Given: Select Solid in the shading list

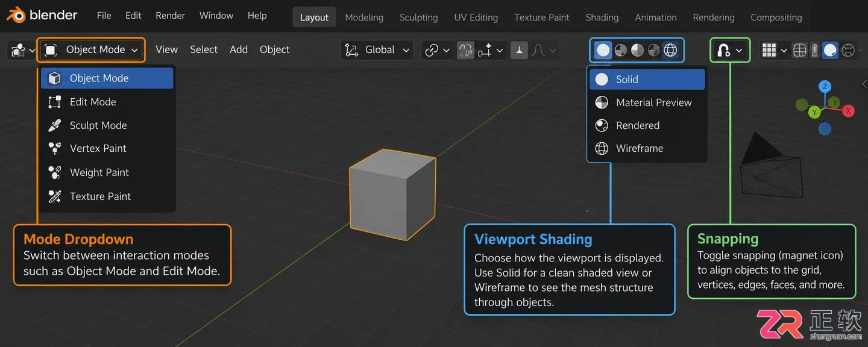Looking at the screenshot, I should tap(647, 79).
